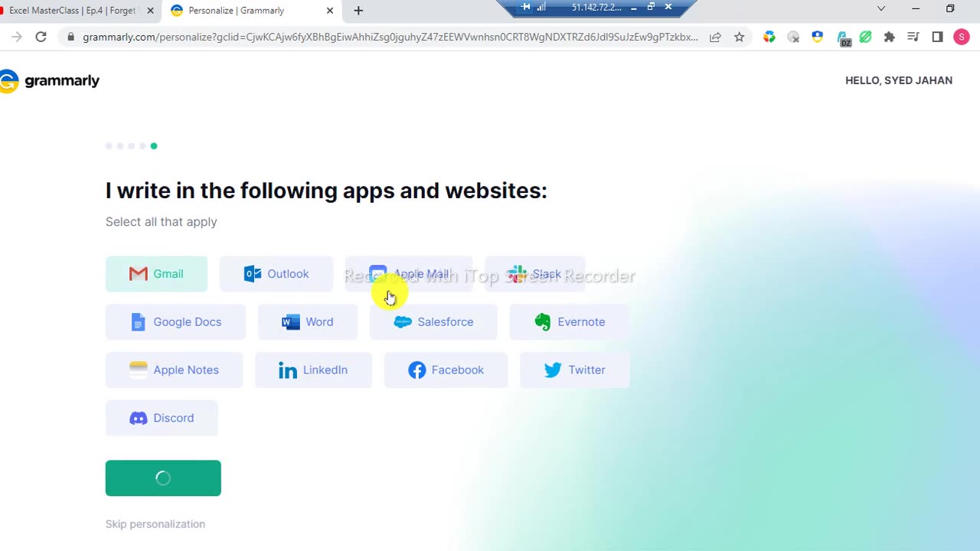Click the green loading continue button

163,478
